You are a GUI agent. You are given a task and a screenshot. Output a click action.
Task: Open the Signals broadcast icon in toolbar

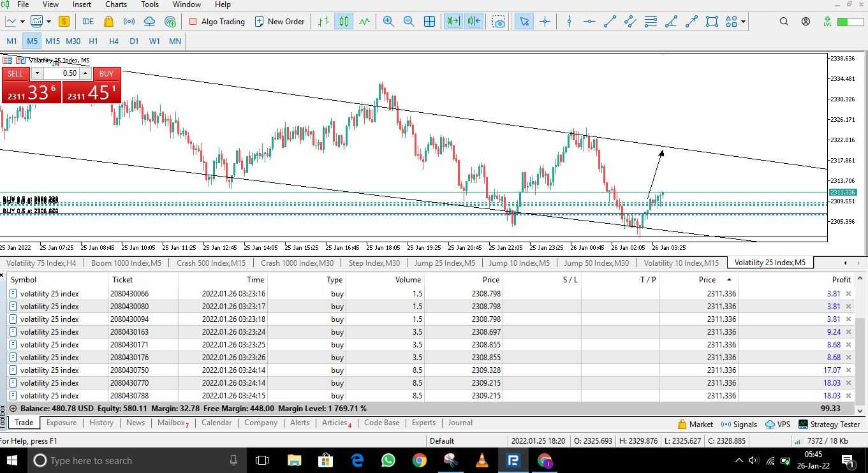pos(129,21)
